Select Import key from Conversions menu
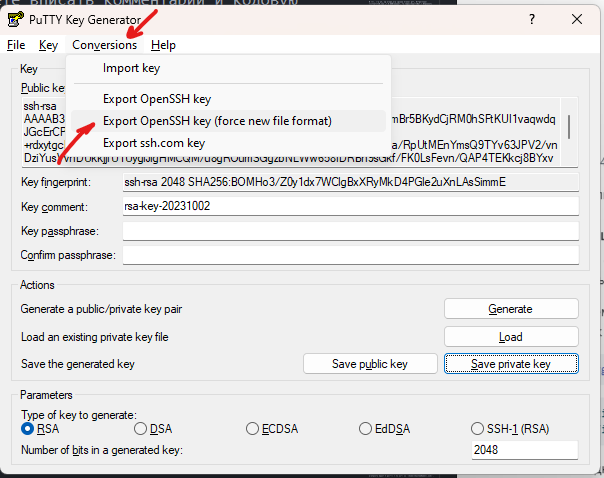 click(131, 68)
